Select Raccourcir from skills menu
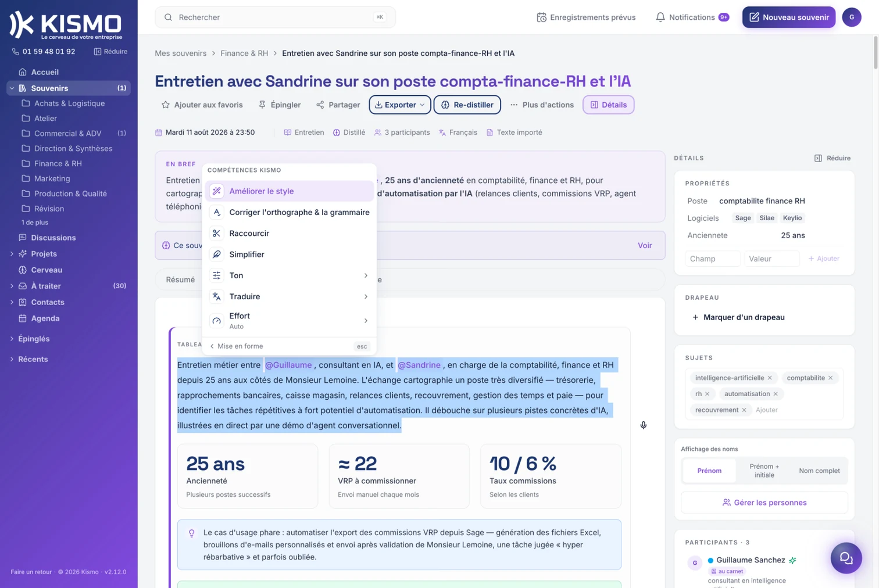Screen dimensions: 879x588 pos(289,234)
